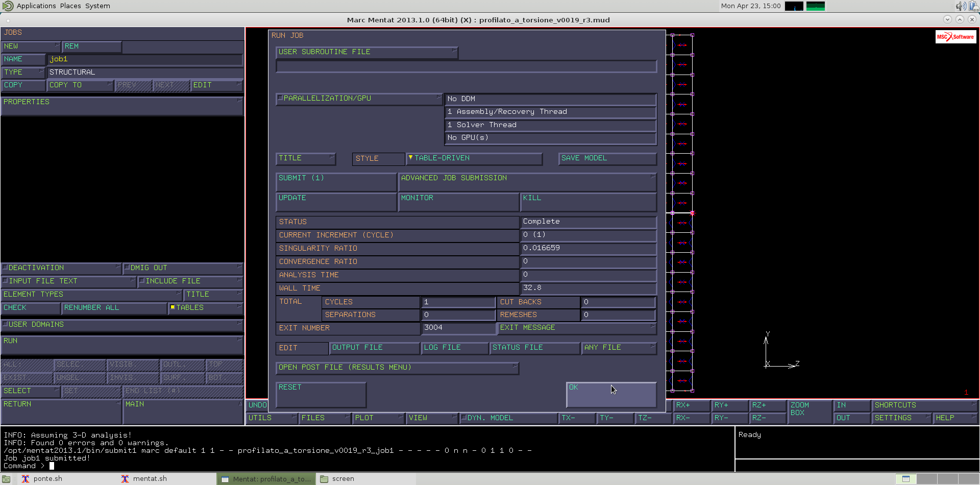This screenshot has height=485, width=980.
Task: Click the HELP button
Action: pyautogui.click(x=955, y=418)
